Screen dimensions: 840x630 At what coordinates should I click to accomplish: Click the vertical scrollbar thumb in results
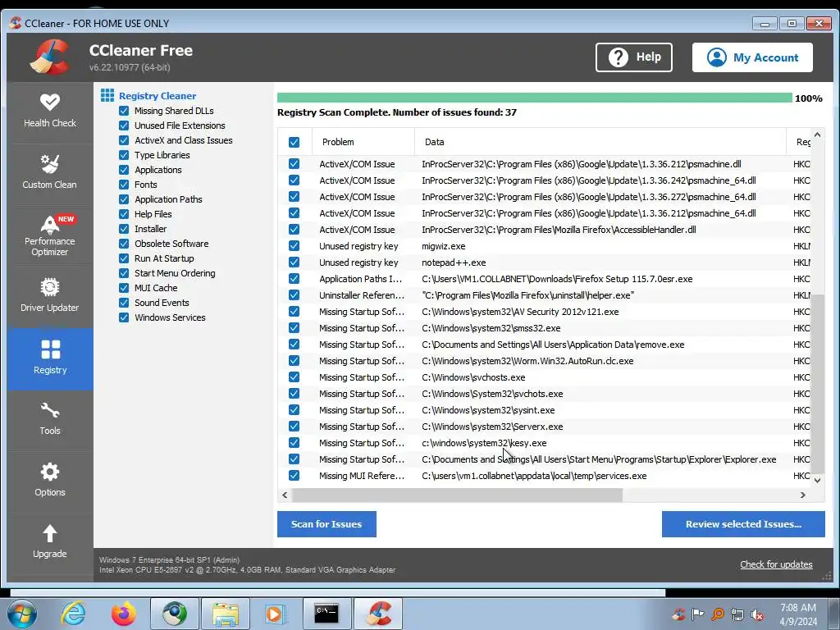point(817,384)
